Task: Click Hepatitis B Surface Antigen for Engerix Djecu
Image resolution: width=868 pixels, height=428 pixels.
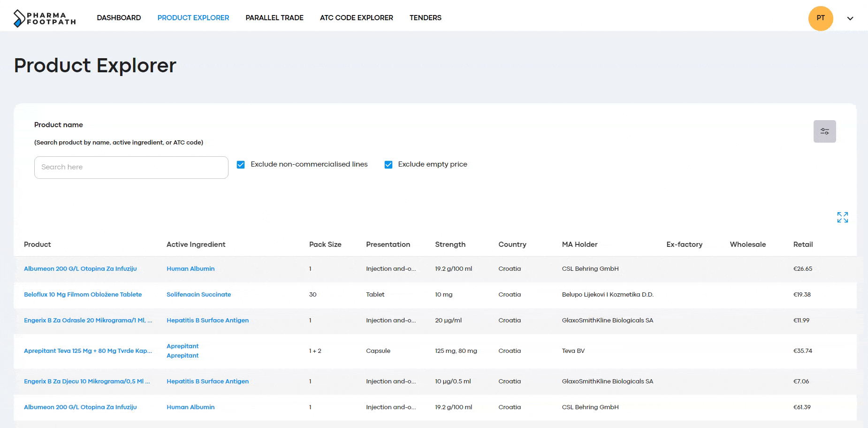Action: coord(208,382)
